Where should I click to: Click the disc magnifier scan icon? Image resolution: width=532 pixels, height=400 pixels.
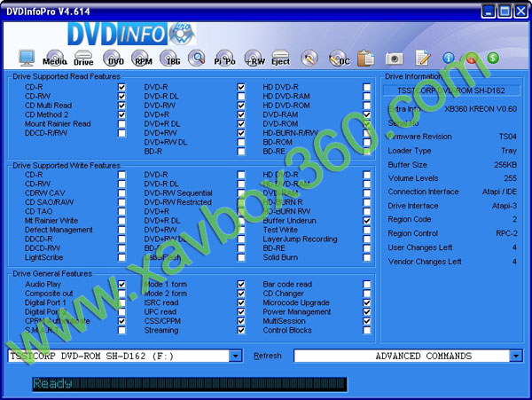click(x=197, y=58)
